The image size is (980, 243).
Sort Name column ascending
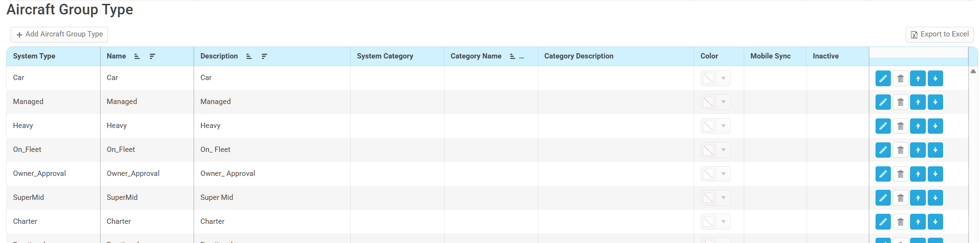(x=137, y=57)
